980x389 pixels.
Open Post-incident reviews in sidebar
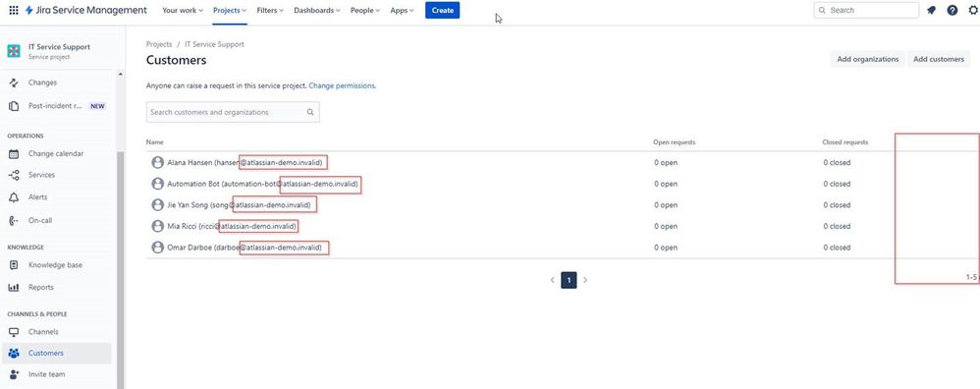[x=56, y=106]
